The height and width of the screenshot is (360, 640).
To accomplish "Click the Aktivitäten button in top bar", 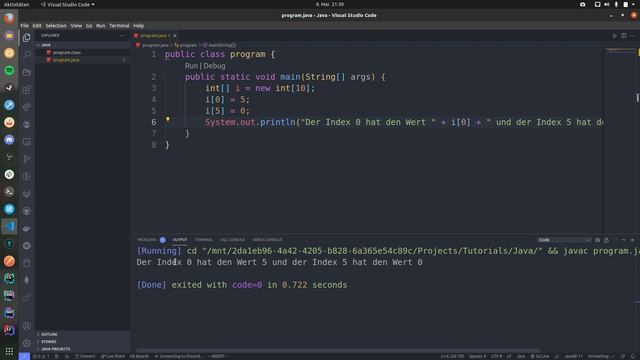I will [x=16, y=4].
